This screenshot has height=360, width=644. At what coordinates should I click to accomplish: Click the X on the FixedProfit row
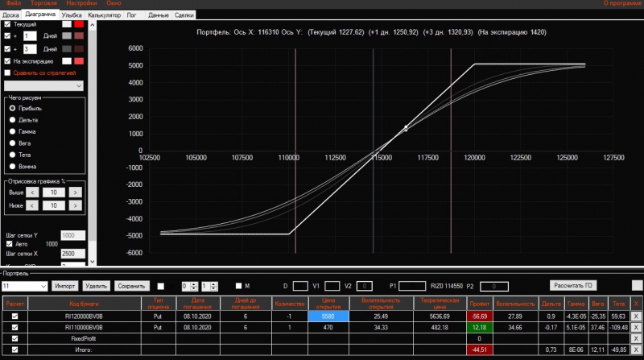pyautogui.click(x=636, y=338)
